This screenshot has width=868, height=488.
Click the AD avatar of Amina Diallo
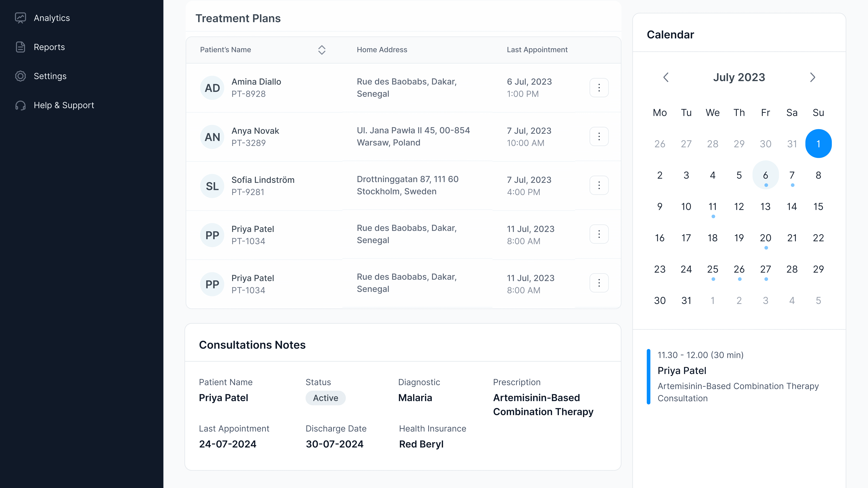(212, 88)
